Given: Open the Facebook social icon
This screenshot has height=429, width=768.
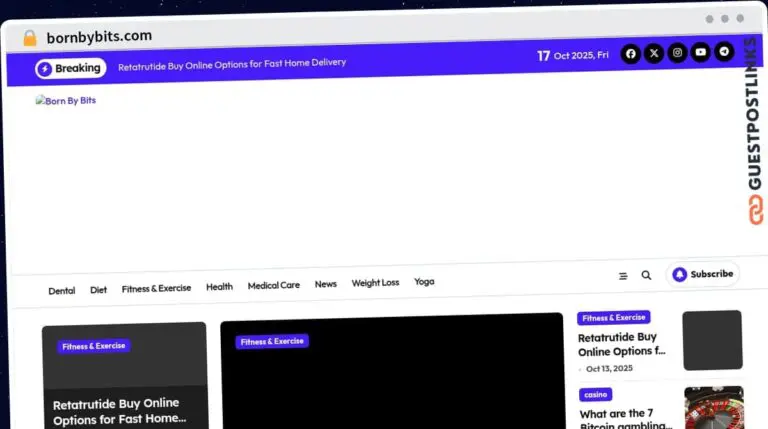Looking at the screenshot, I should (630, 54).
